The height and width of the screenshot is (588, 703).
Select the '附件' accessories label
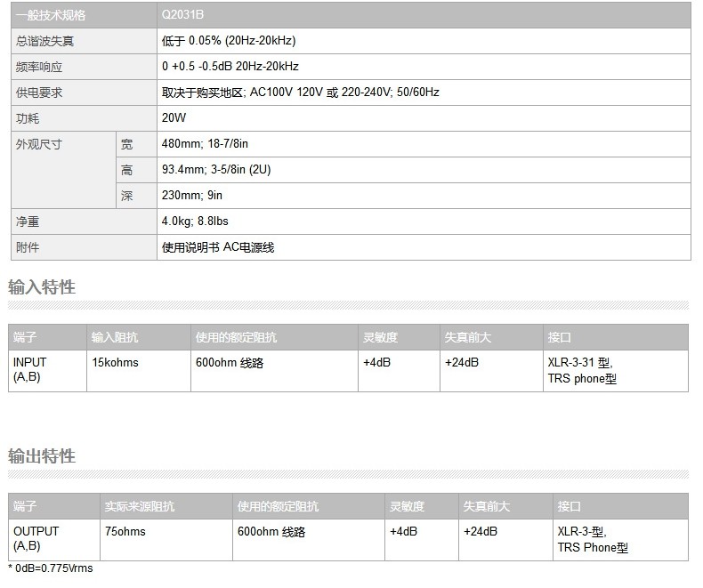click(84, 247)
